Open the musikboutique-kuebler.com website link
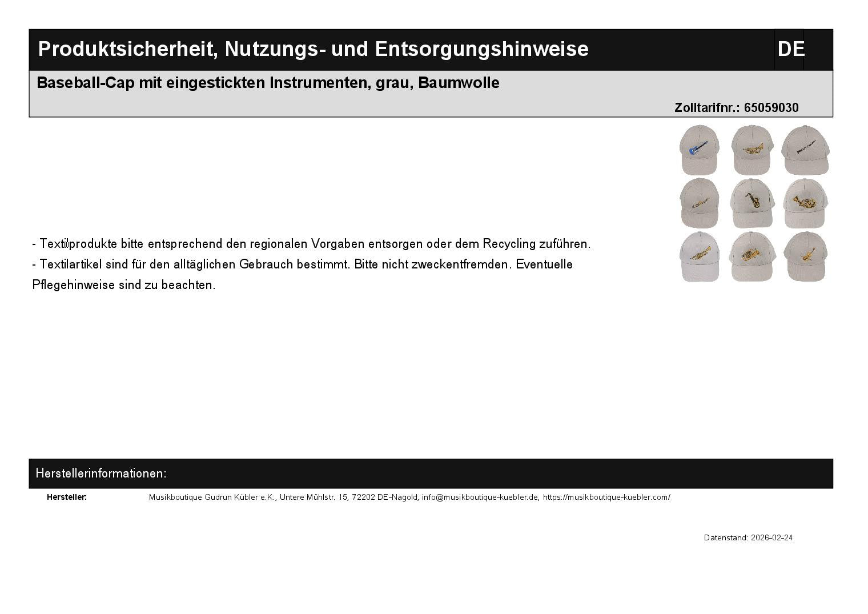The width and height of the screenshot is (868, 614). (606, 497)
